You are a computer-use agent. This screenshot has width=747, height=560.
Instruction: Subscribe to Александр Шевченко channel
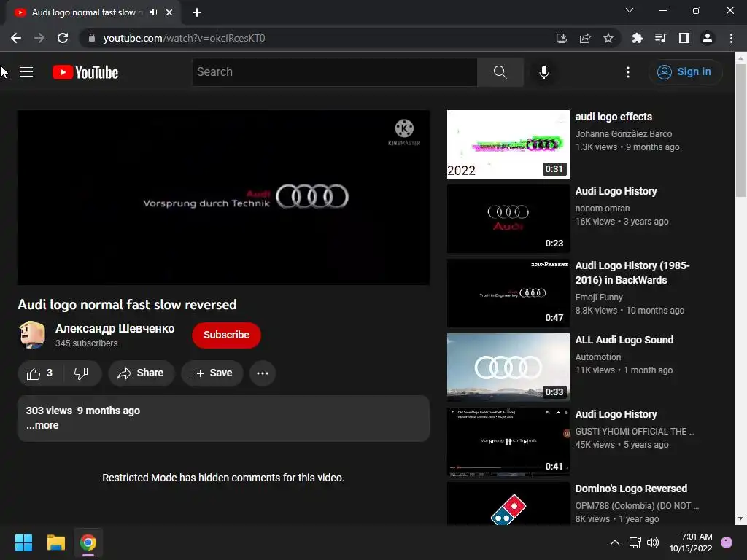pos(226,335)
